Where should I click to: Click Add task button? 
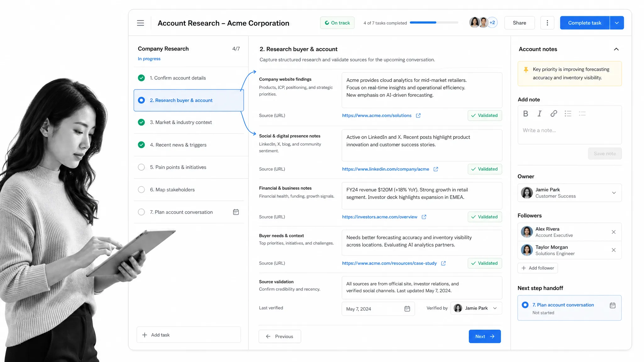(x=189, y=335)
